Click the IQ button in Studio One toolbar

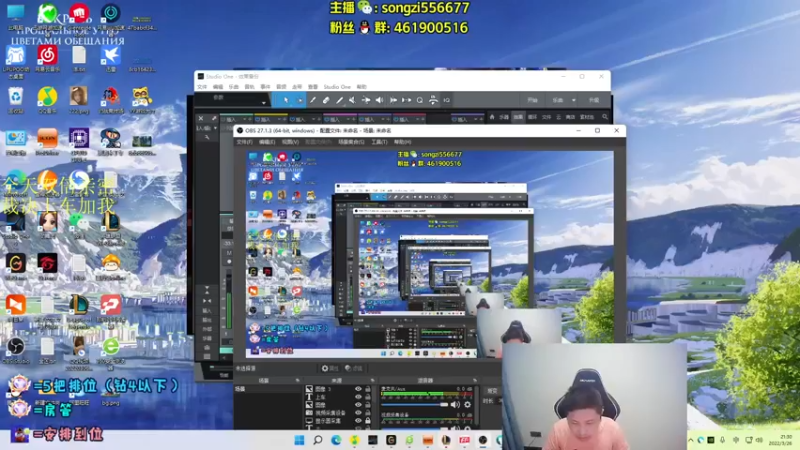click(446, 100)
